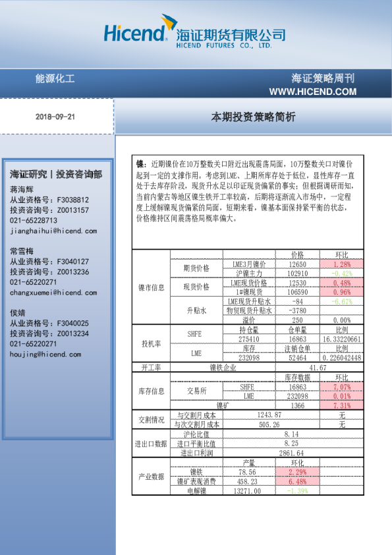The height and width of the screenshot is (555, 392).
Task: Select the 海证研究|投资咨询部 sidebar heading
Action: click(56, 174)
